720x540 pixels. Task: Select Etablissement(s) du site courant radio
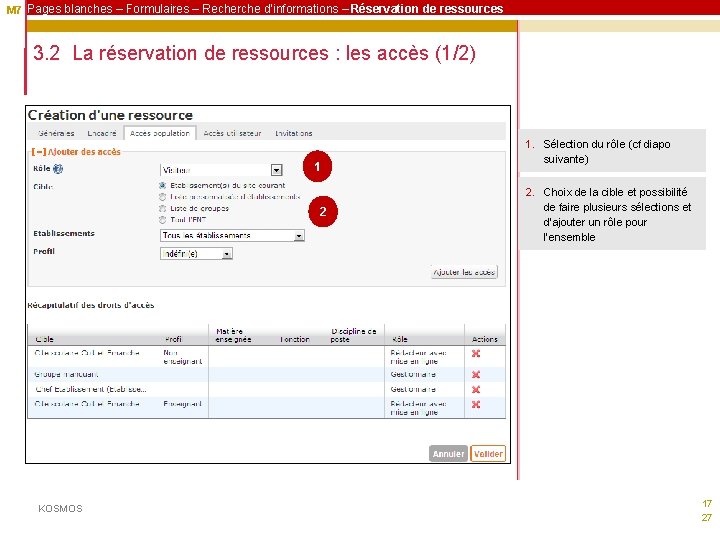pos(162,186)
